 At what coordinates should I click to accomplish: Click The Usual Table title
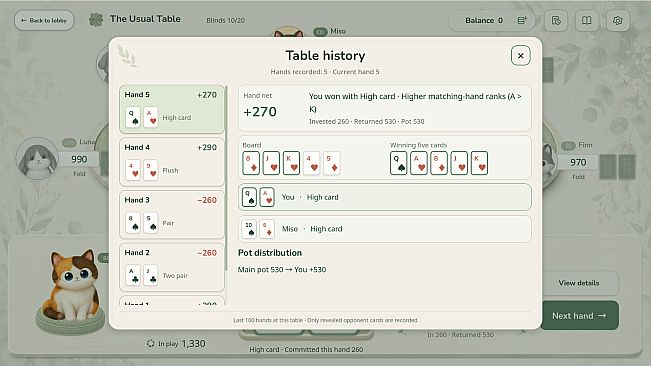(x=145, y=19)
